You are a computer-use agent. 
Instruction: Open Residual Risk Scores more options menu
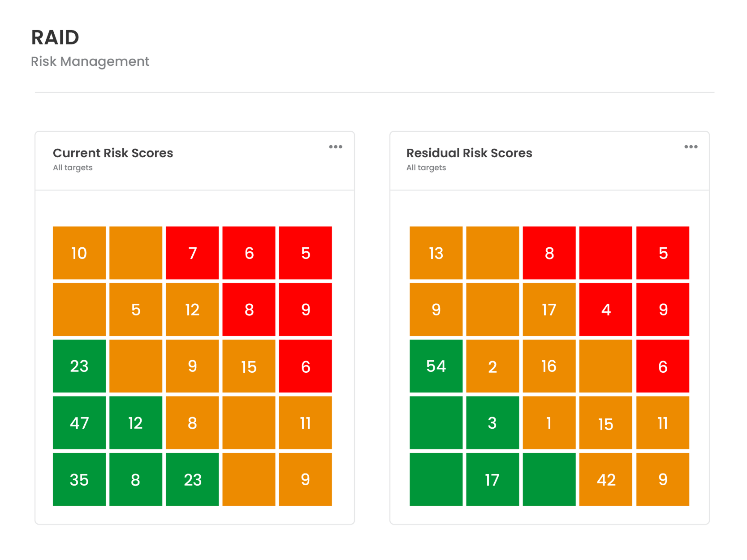[x=691, y=147]
